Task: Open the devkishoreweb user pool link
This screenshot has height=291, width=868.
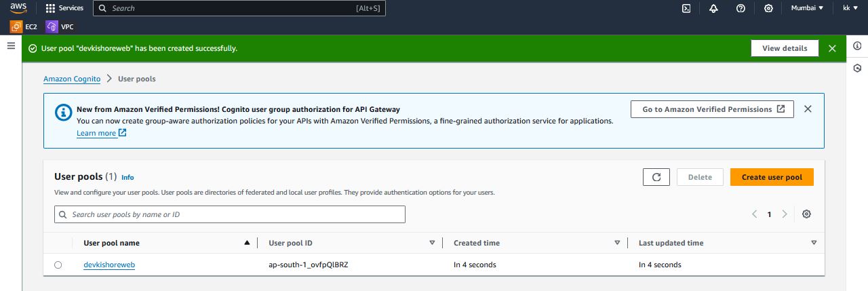Action: click(x=109, y=265)
